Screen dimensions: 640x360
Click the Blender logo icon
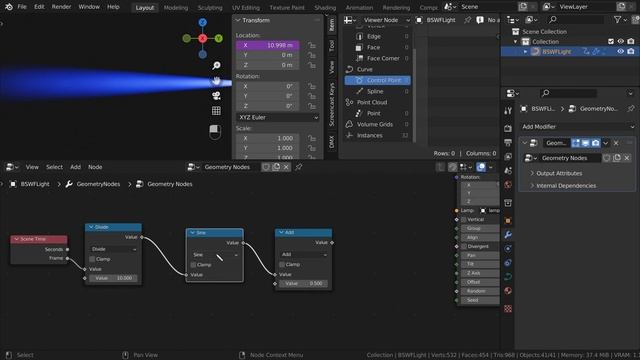(9, 7)
